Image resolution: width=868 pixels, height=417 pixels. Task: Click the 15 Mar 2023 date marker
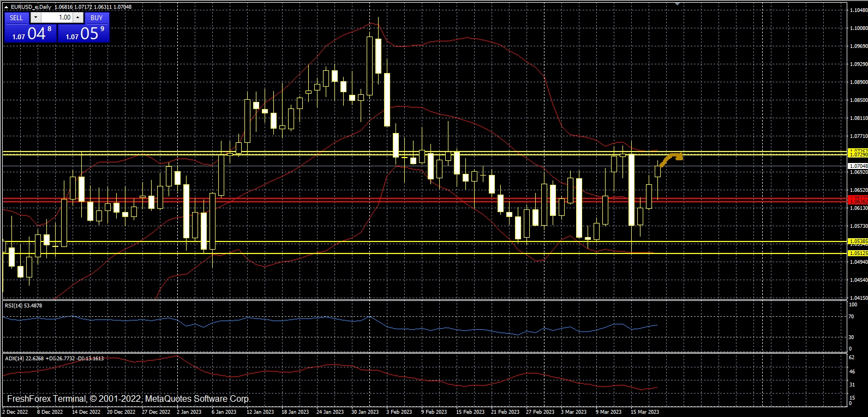tap(644, 412)
